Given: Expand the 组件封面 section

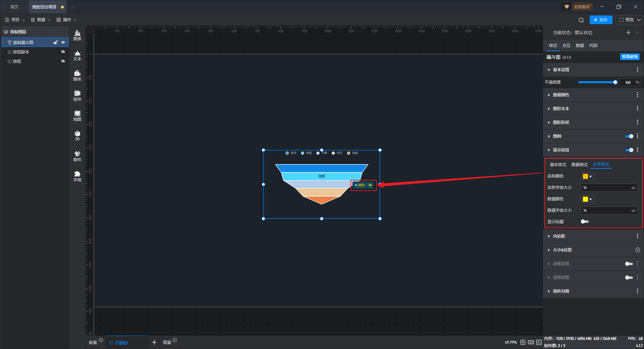Looking at the screenshot, I should pos(549,291).
